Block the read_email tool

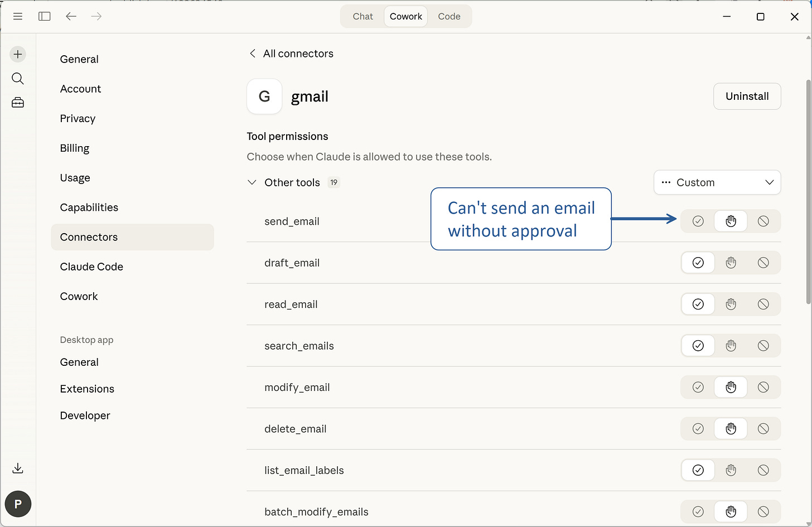[763, 304]
